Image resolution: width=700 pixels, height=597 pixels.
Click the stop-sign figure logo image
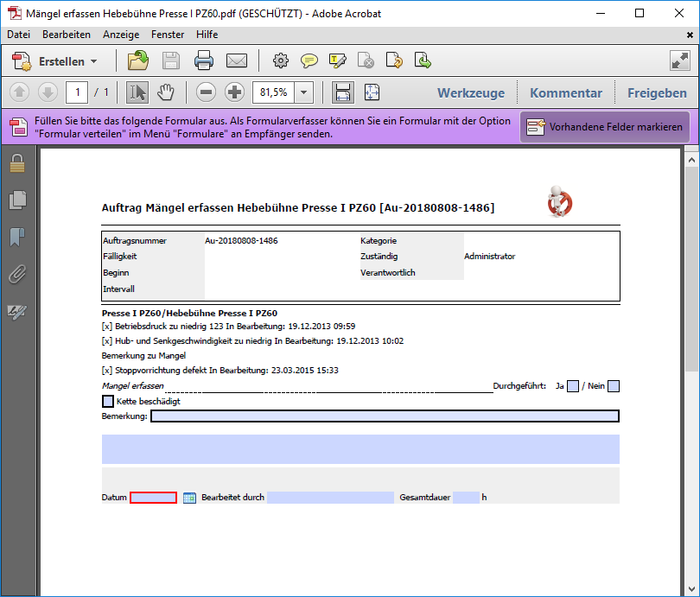click(x=559, y=201)
